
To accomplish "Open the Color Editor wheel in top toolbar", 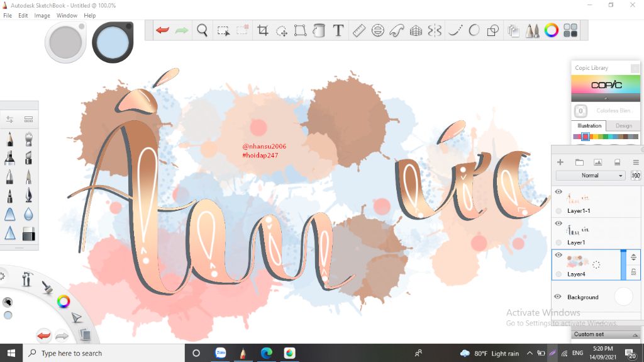I will (x=551, y=30).
